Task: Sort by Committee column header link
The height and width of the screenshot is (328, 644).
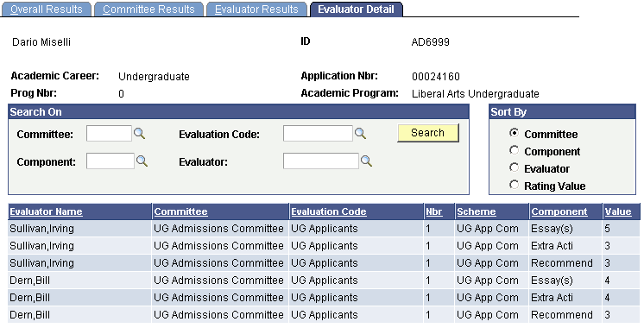Action: [x=180, y=211]
